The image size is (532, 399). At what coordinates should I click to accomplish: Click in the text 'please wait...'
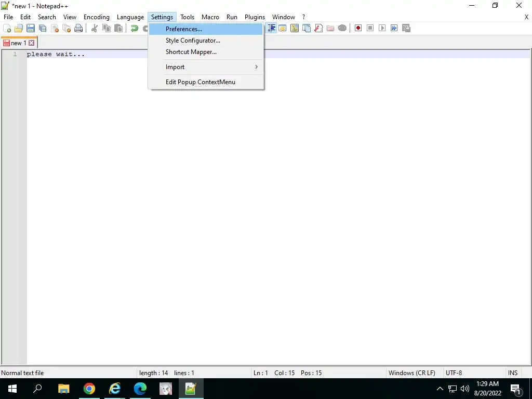point(56,54)
